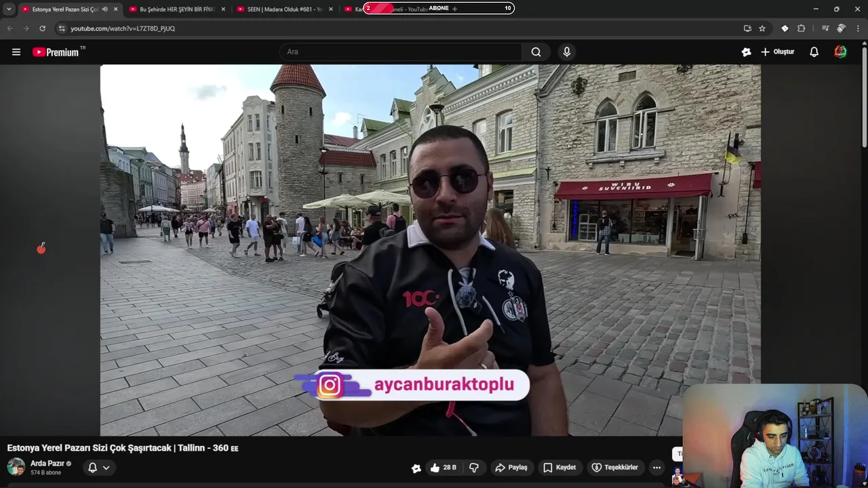868x488 pixels.
Task: Open YouTube notifications bell in header
Action: [x=814, y=52]
